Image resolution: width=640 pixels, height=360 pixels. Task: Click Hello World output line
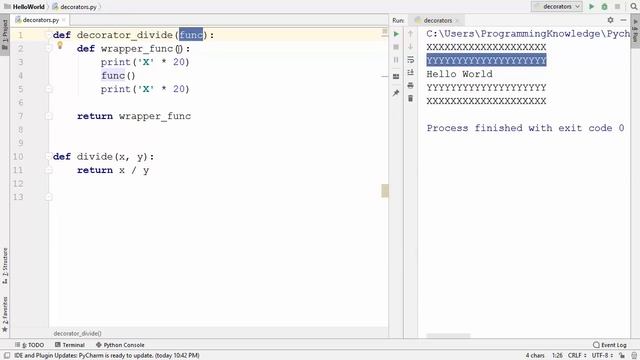[459, 74]
